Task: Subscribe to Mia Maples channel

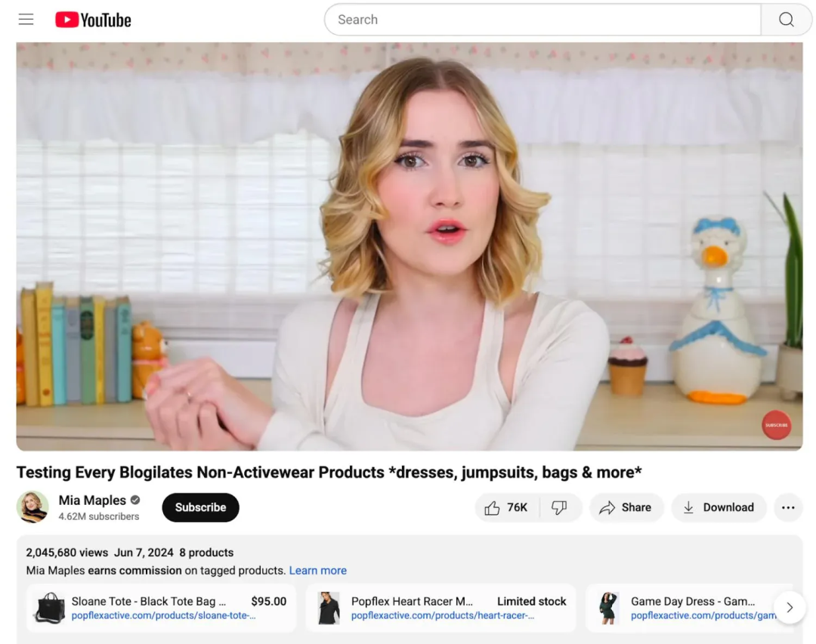Action: [200, 508]
